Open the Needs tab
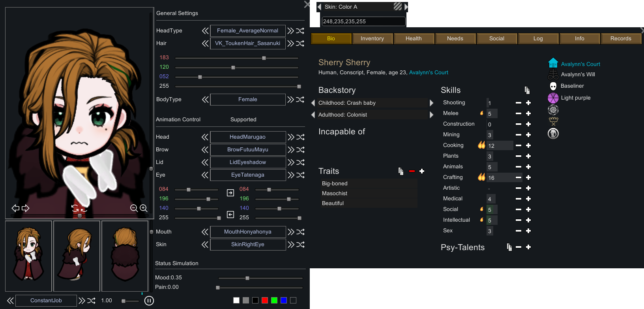 [455, 38]
